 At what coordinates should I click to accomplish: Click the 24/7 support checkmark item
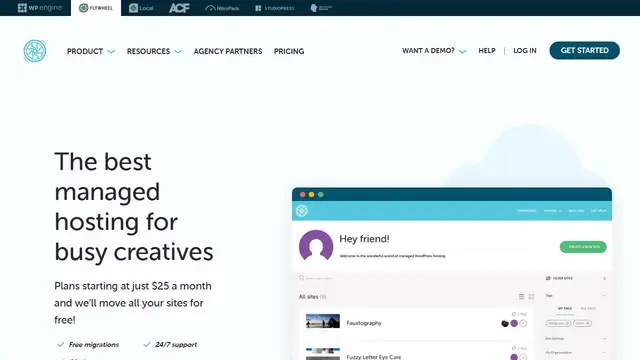(170, 345)
